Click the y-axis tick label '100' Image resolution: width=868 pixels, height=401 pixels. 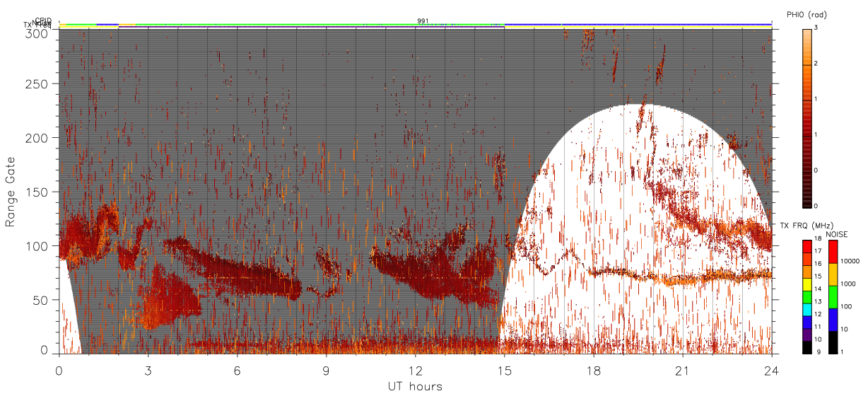click(38, 246)
